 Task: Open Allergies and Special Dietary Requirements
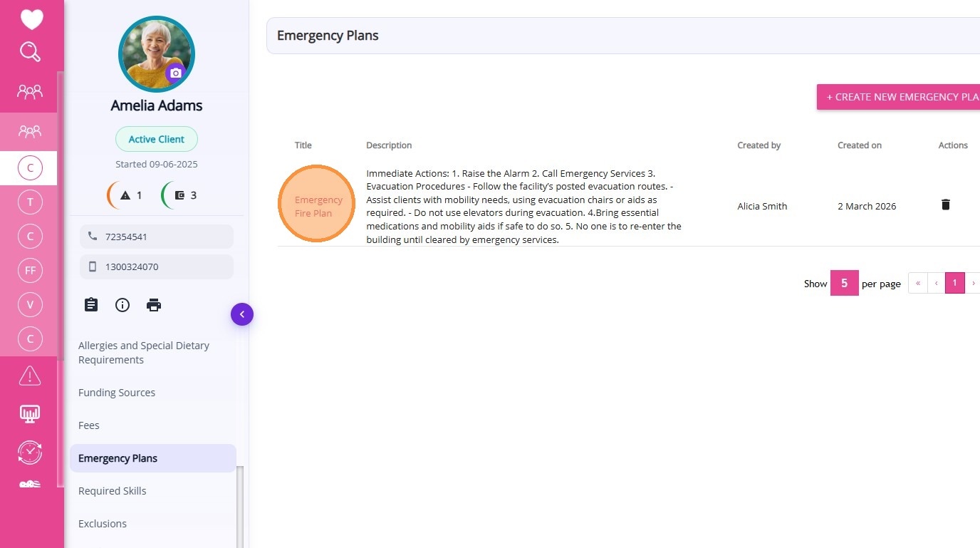pos(144,353)
